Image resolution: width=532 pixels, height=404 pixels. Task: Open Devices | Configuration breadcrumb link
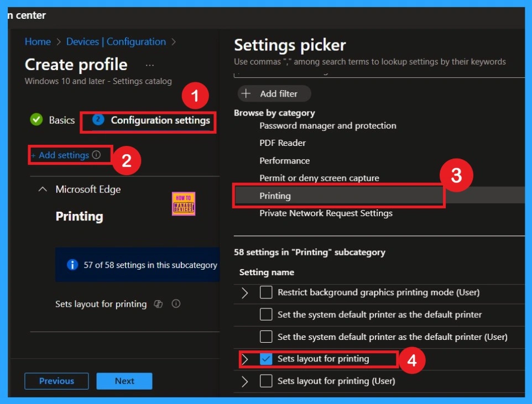click(116, 41)
